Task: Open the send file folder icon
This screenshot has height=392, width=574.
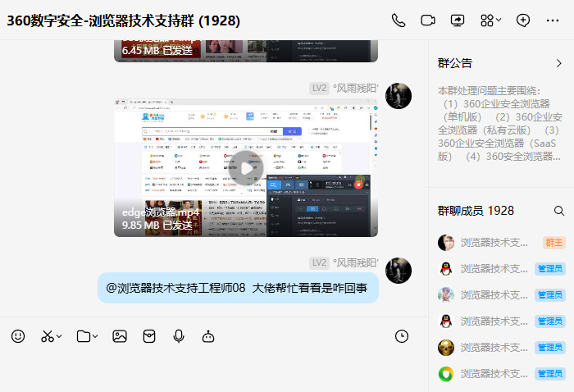Action: tap(84, 336)
